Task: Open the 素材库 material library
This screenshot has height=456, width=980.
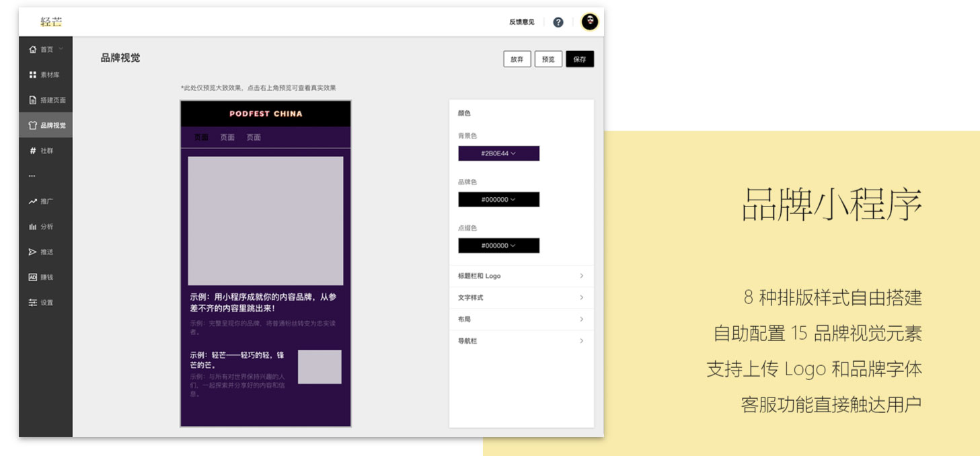Action: [45, 75]
